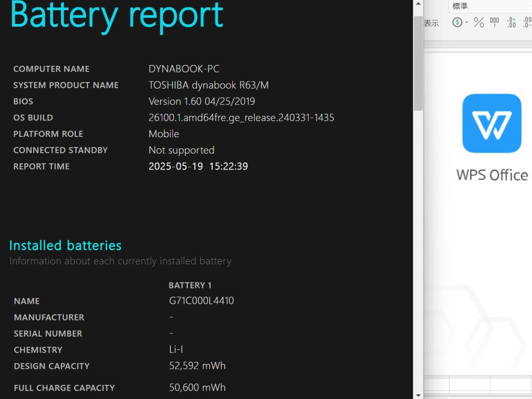The width and height of the screenshot is (532, 399).
Task: Click the currency format icon in WPS
Action: (x=458, y=22)
